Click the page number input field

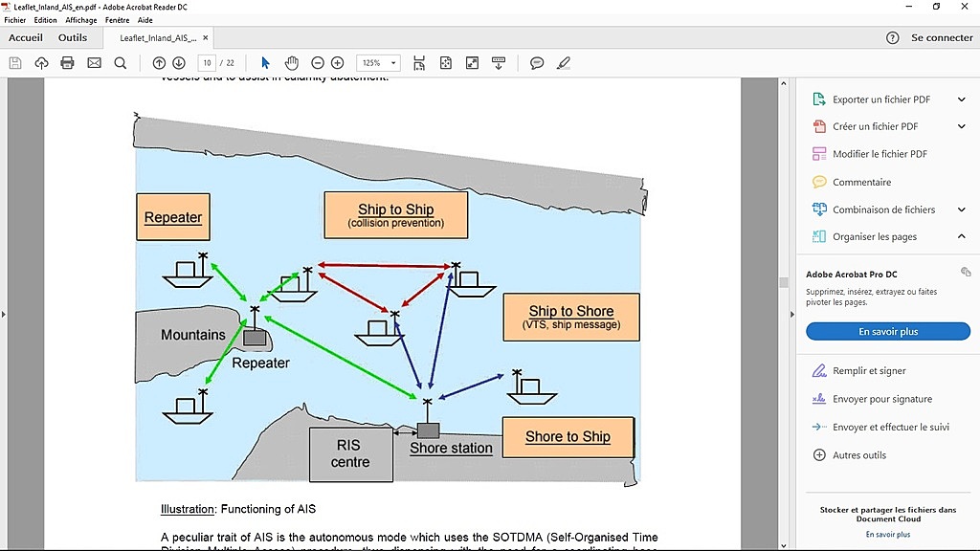pyautogui.click(x=207, y=63)
